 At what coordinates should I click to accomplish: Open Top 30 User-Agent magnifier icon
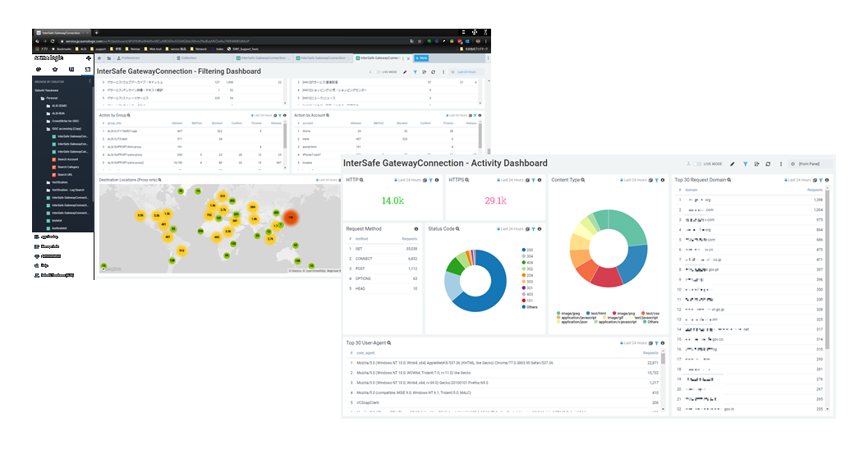[x=389, y=342]
